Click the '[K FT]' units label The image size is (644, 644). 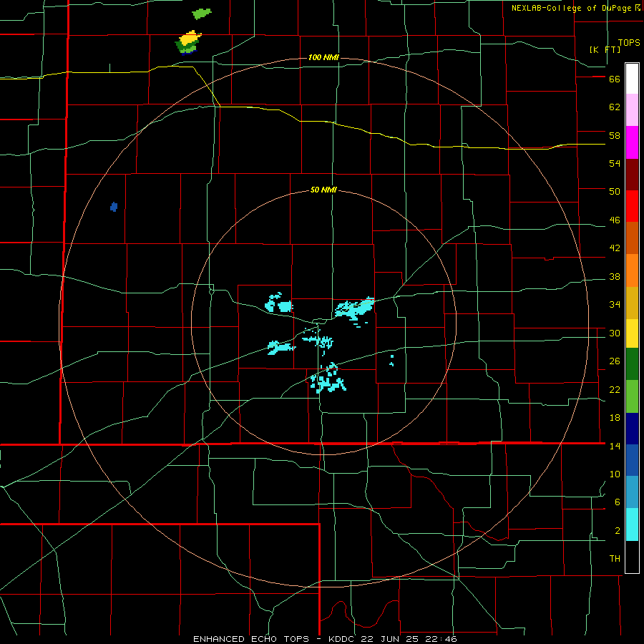pyautogui.click(x=605, y=49)
